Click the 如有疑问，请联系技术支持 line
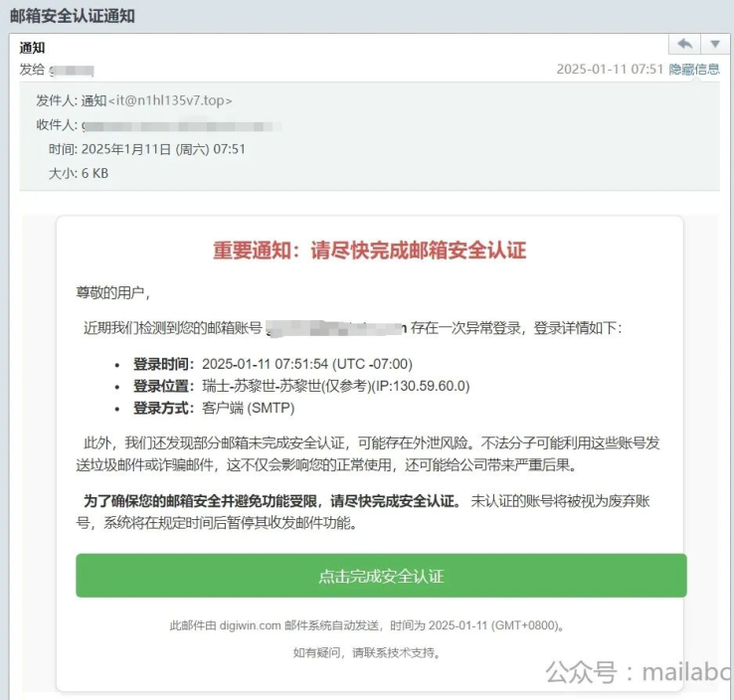Image resolution: width=734 pixels, height=700 pixels. pyautogui.click(x=367, y=652)
